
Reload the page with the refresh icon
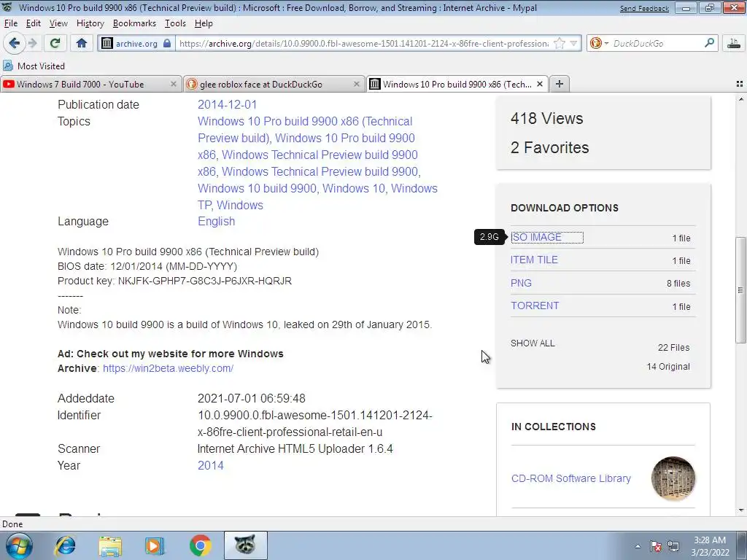tap(55, 43)
